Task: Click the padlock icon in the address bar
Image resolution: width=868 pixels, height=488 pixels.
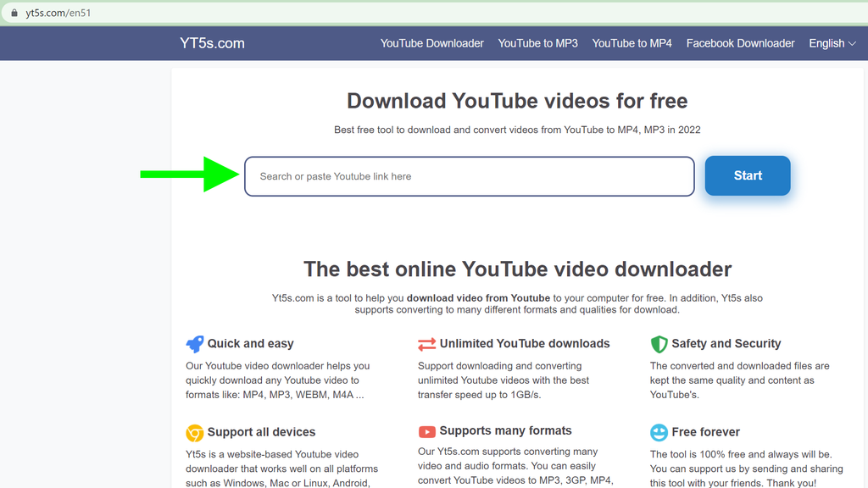Action: pos(13,13)
